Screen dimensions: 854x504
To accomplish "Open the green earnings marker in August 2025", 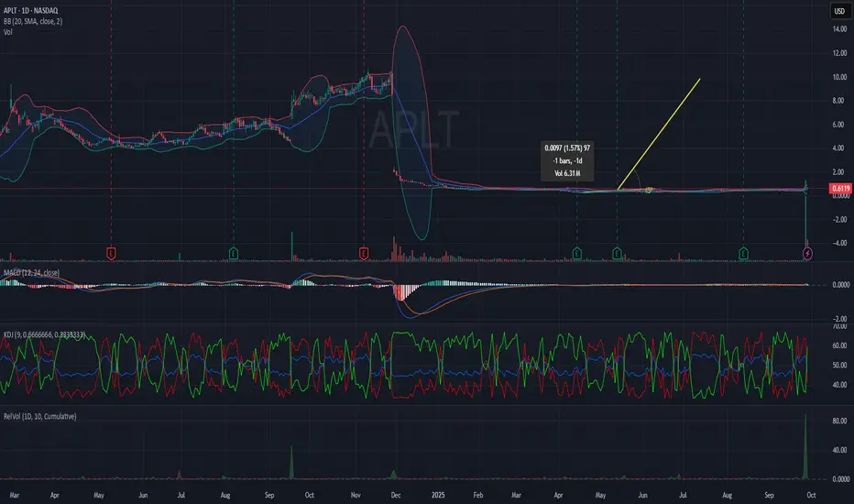I will point(743,253).
